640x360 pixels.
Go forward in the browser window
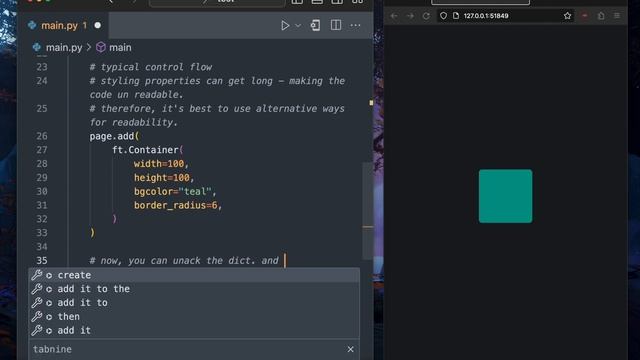(410, 16)
